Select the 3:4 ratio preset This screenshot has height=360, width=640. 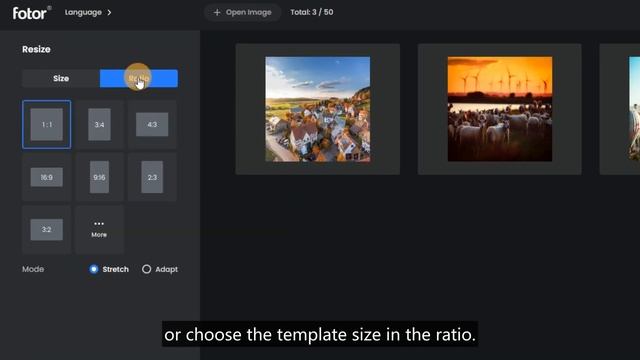click(x=99, y=124)
